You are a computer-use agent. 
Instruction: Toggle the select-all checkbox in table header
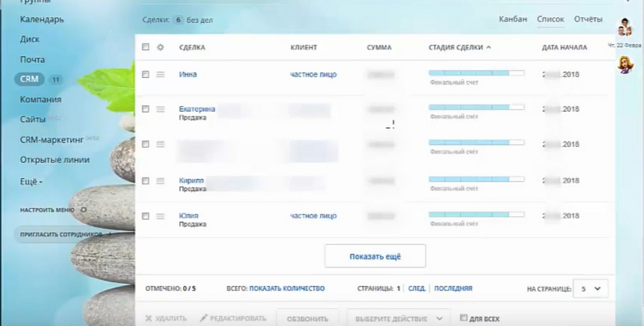tap(146, 47)
